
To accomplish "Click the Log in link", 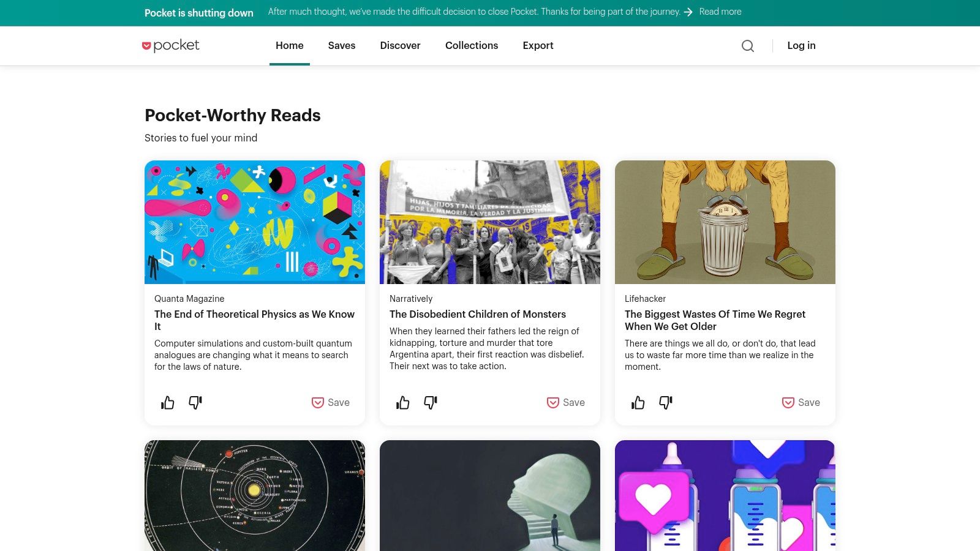I will click(x=801, y=45).
